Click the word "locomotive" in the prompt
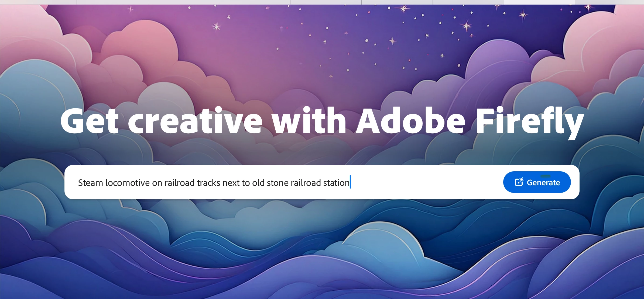644x299 pixels. click(x=127, y=183)
